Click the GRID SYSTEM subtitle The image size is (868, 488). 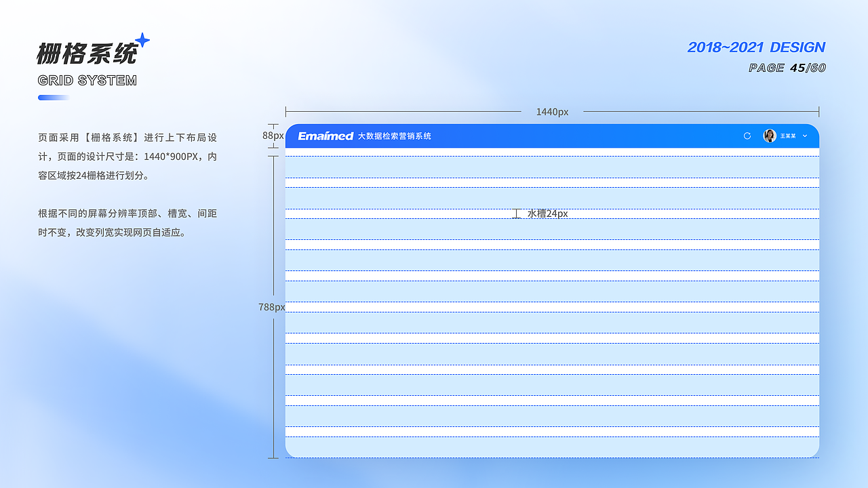tap(87, 80)
